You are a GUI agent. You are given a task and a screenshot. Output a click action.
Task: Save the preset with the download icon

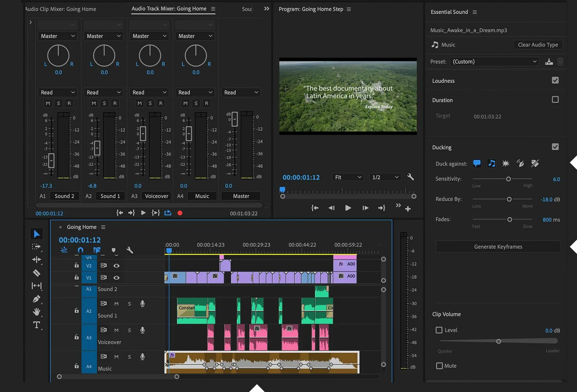pos(549,61)
